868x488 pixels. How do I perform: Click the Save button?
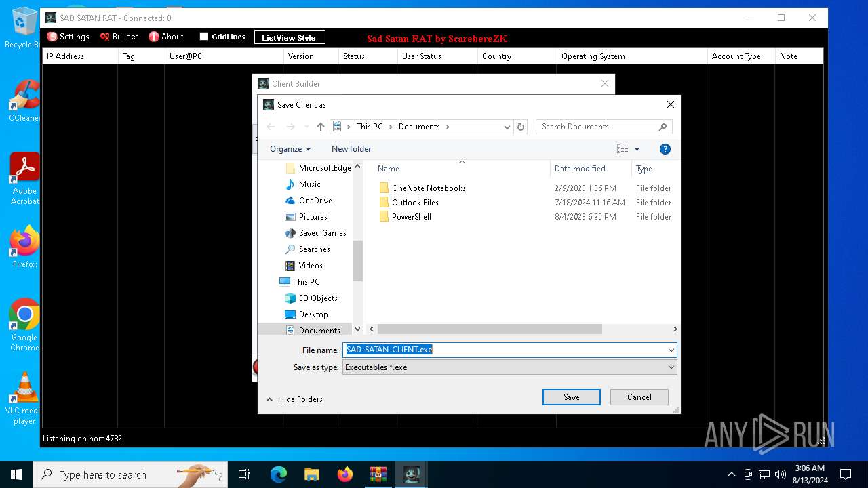[x=572, y=397]
